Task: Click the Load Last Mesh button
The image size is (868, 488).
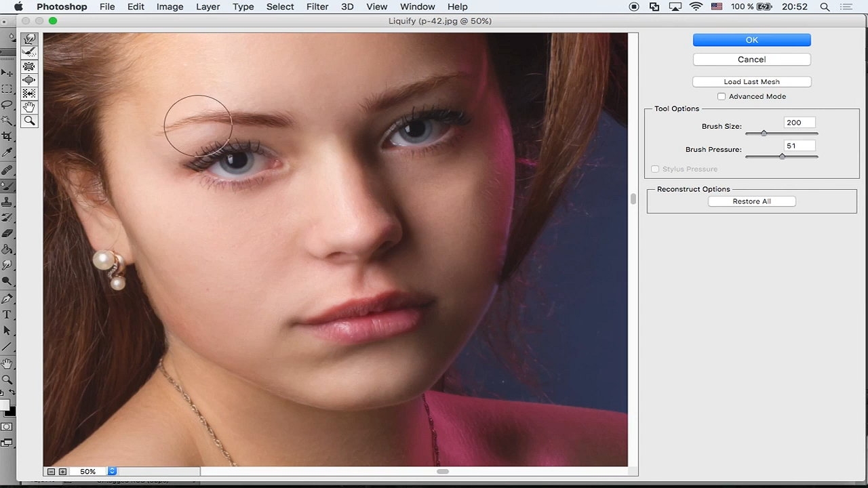Action: coord(751,81)
